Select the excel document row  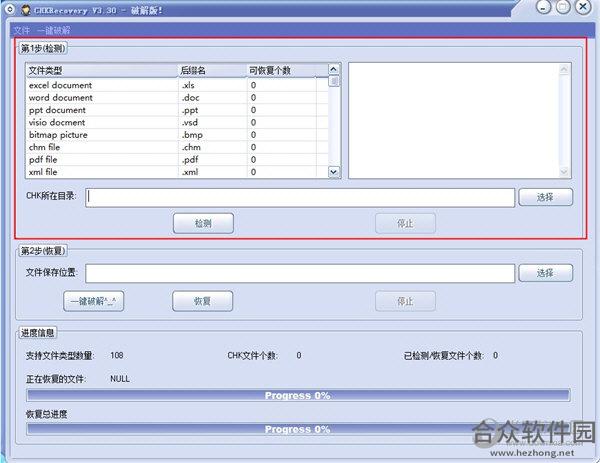tap(177, 85)
